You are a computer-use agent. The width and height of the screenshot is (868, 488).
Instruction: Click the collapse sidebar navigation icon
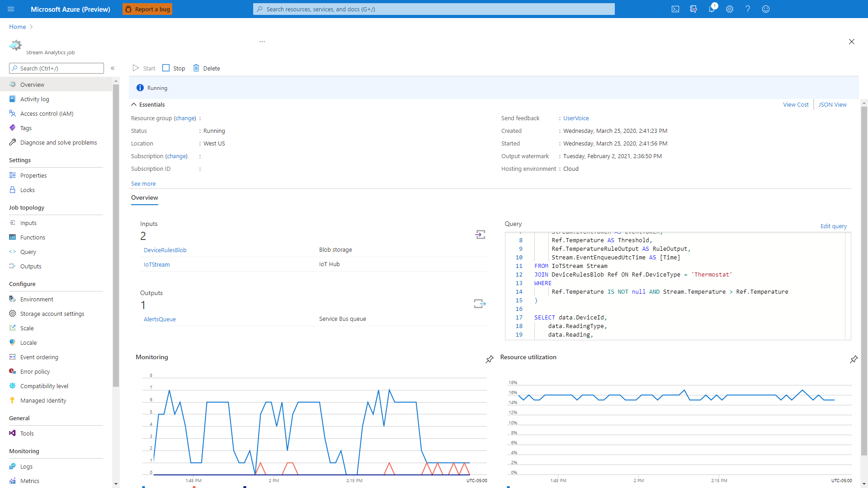pyautogui.click(x=113, y=68)
